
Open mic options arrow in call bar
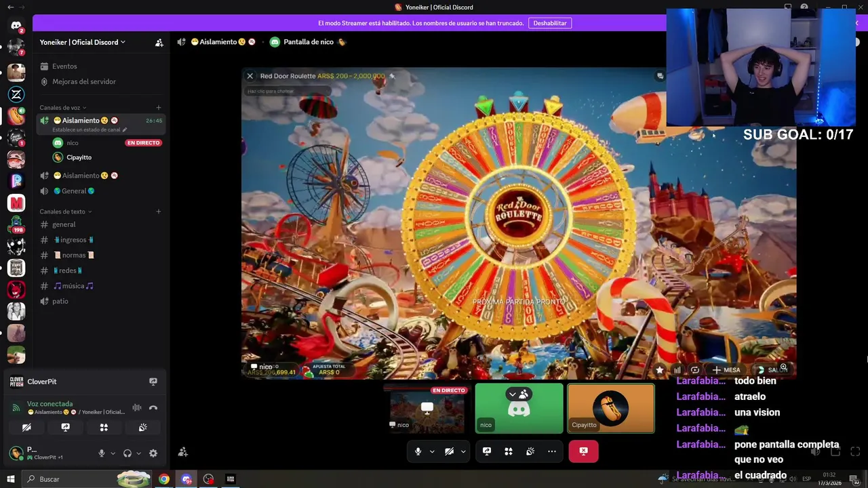point(431,451)
